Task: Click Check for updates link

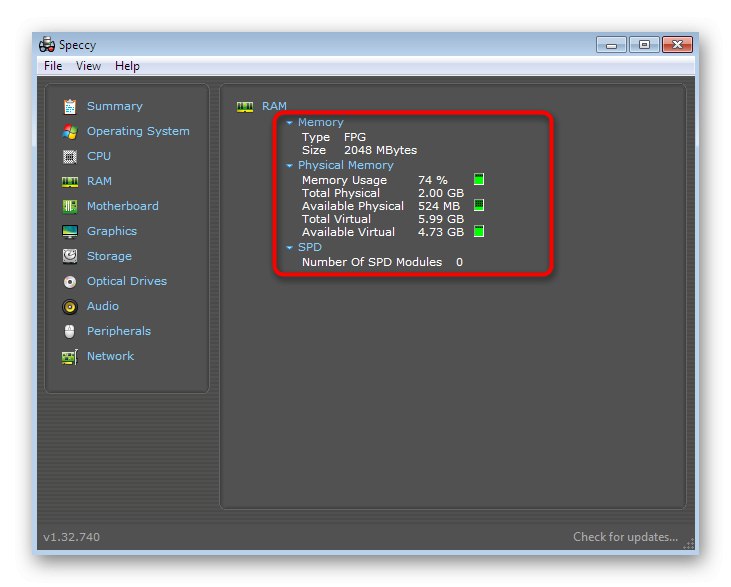Action: coord(625,537)
